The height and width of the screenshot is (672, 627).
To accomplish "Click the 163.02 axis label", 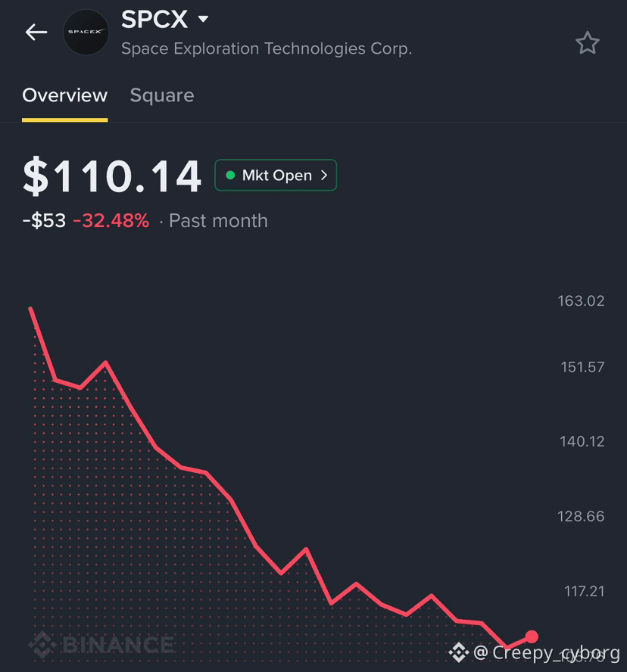I will tap(581, 301).
